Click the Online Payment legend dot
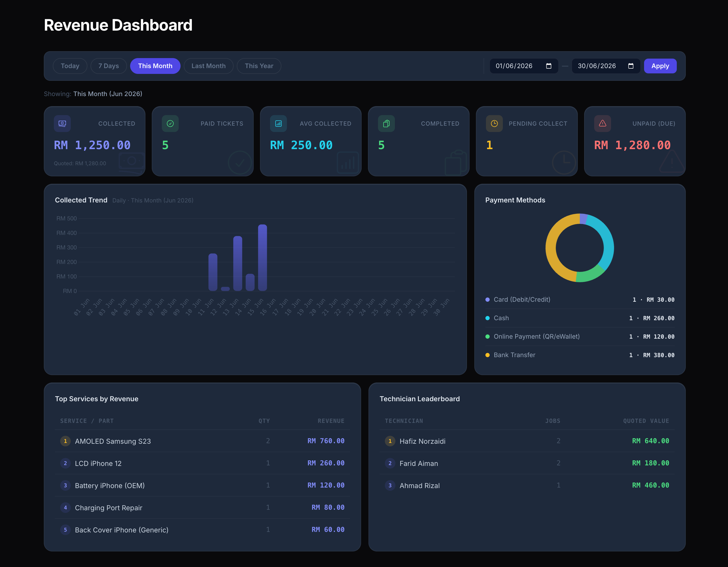The height and width of the screenshot is (567, 728). [487, 337]
